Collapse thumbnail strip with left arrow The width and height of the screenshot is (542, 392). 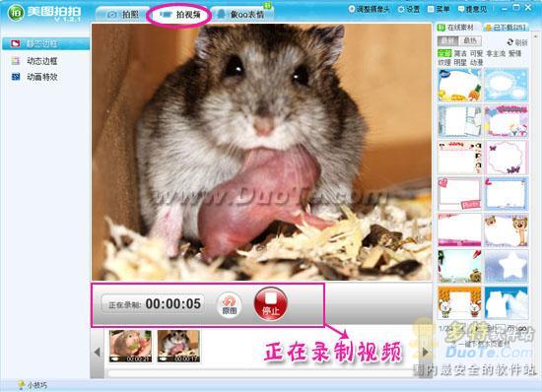point(98,353)
